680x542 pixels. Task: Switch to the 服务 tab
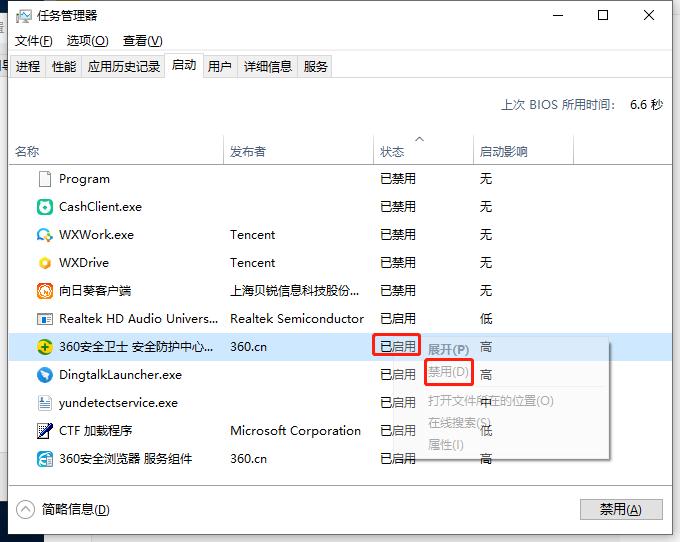pyautogui.click(x=315, y=66)
